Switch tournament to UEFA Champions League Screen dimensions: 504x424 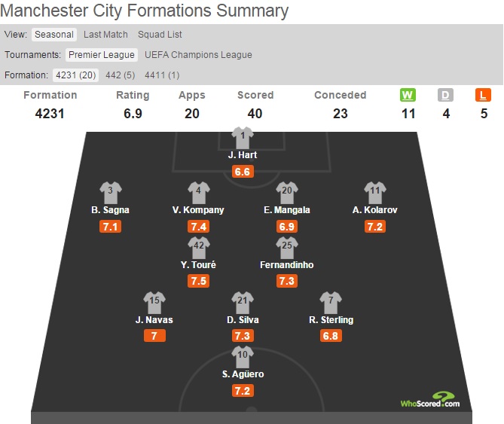(x=198, y=55)
